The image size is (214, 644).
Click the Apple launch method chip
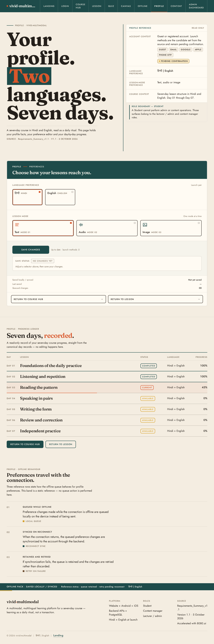point(198,50)
